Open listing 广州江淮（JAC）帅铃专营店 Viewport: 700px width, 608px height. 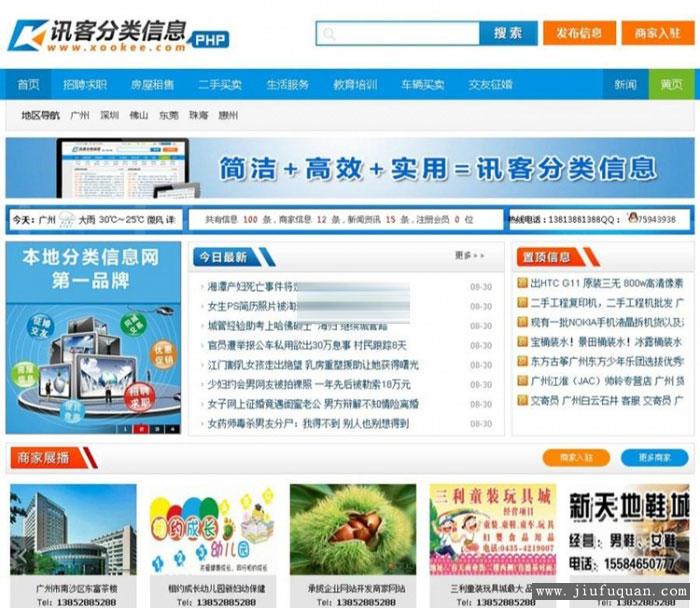coord(607,381)
